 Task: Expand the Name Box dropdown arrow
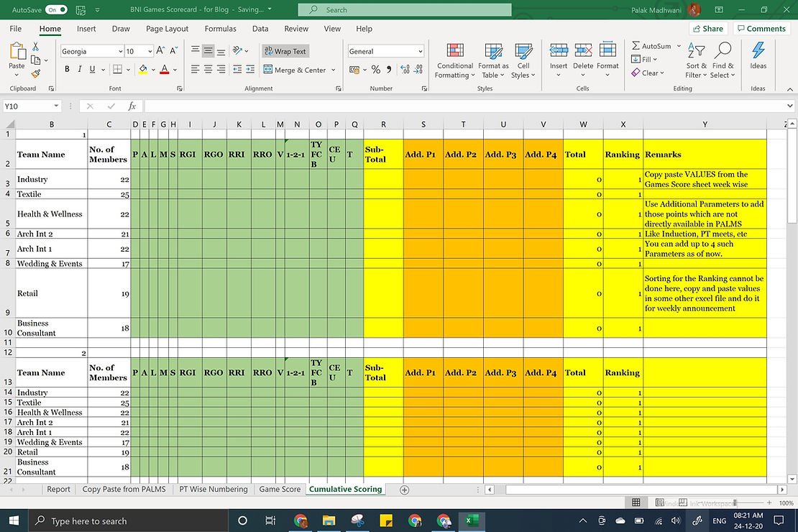click(56, 106)
